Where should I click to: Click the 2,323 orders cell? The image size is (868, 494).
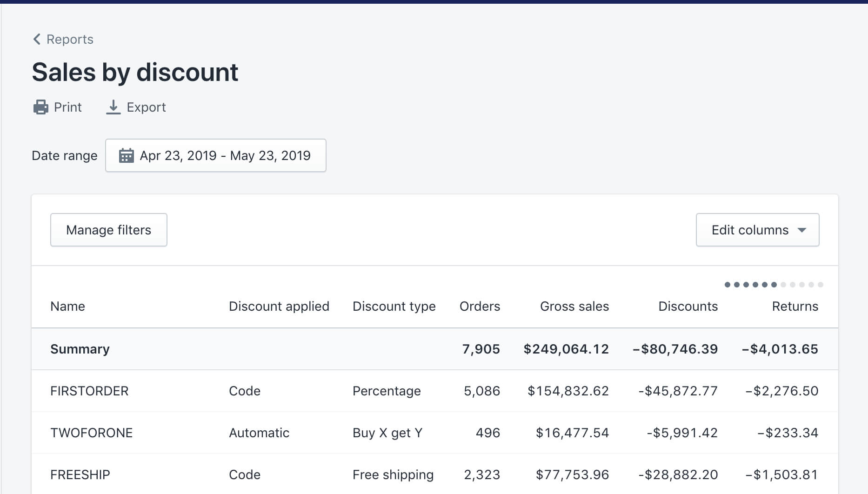click(x=482, y=474)
